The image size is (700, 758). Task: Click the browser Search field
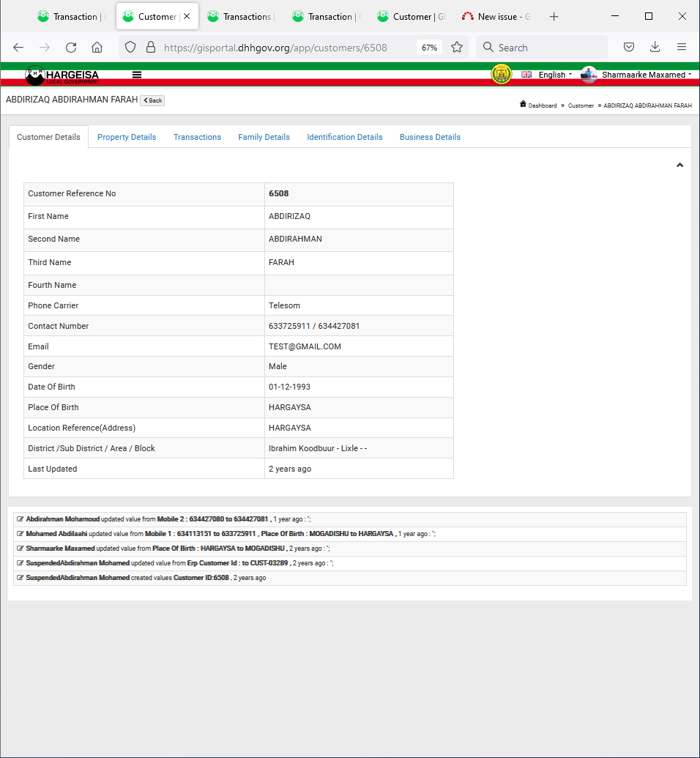pos(541,48)
